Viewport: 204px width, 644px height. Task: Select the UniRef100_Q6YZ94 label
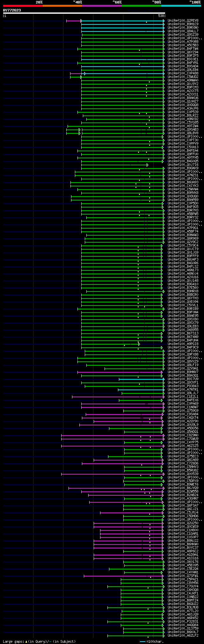coord(183,52)
